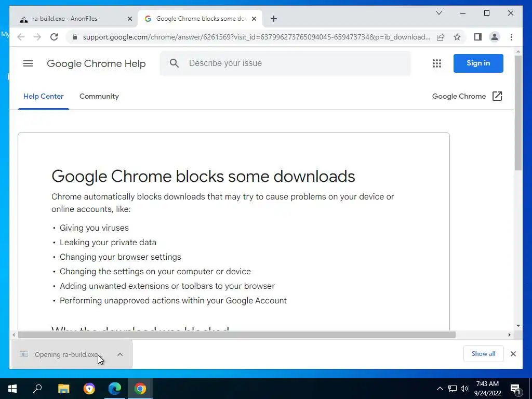Click the address bar URL
The height and width of the screenshot is (399, 532).
pos(256,37)
